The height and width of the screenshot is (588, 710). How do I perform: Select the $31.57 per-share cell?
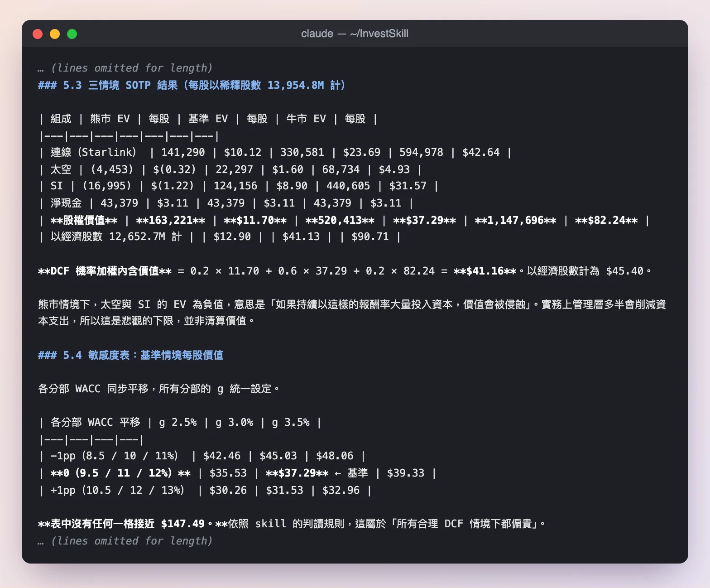click(x=408, y=186)
